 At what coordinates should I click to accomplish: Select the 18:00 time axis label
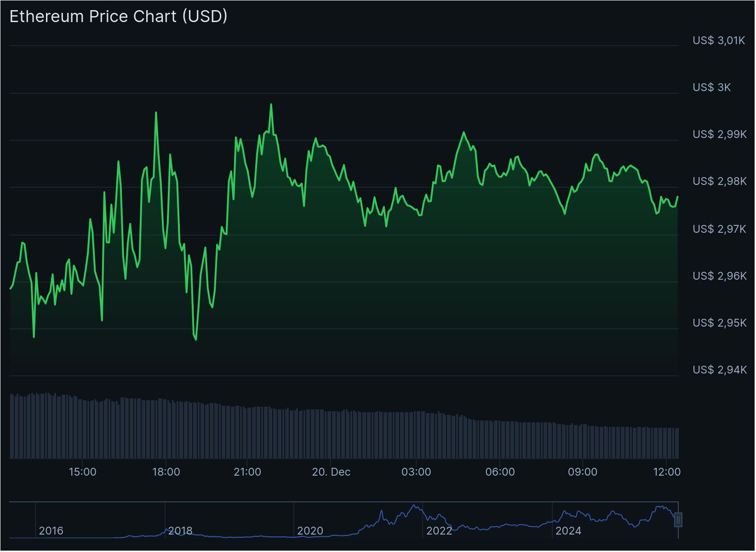166,471
